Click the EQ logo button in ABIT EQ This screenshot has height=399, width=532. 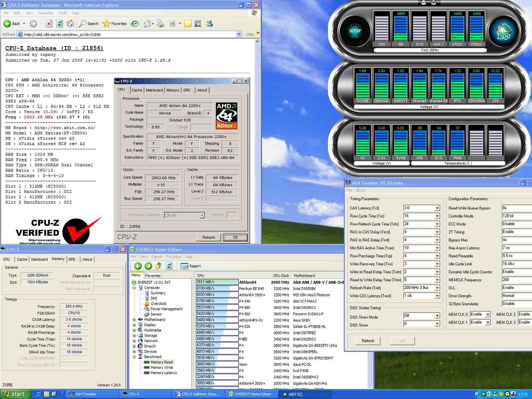point(504,31)
